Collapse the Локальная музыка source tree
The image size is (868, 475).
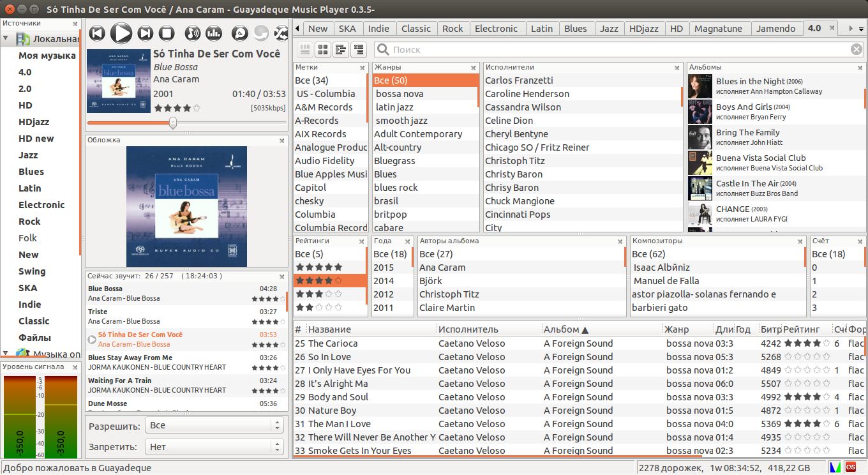click(6, 39)
